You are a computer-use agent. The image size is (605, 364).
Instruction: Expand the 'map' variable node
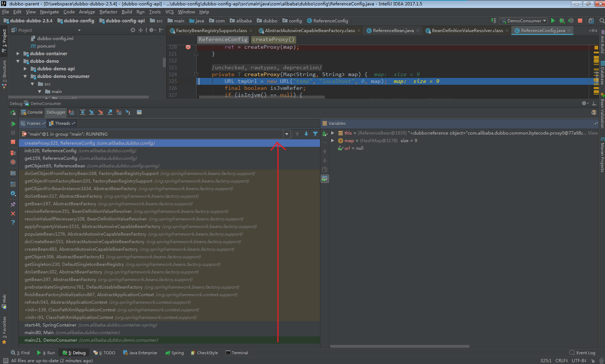coord(333,141)
